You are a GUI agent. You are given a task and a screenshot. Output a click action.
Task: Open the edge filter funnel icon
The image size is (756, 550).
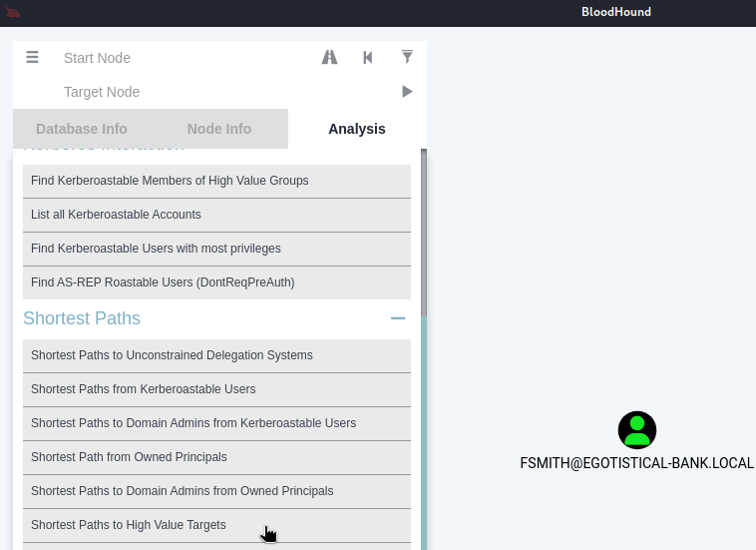[x=407, y=57]
